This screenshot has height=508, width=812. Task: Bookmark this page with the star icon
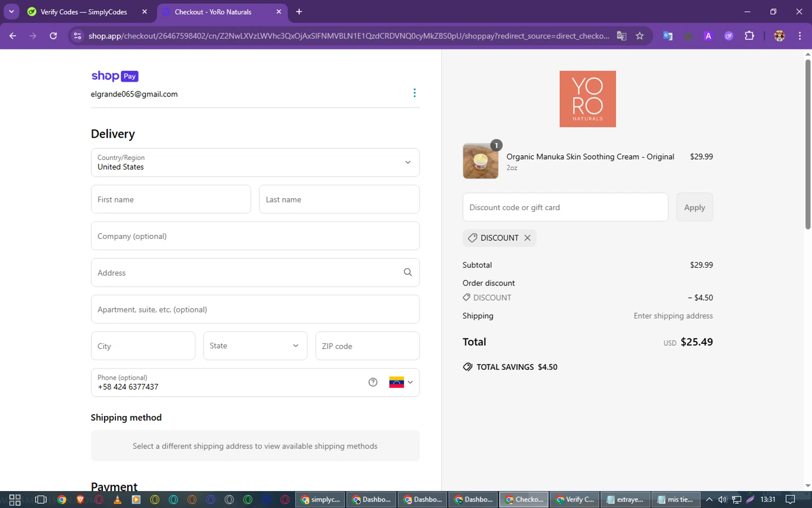coord(640,36)
